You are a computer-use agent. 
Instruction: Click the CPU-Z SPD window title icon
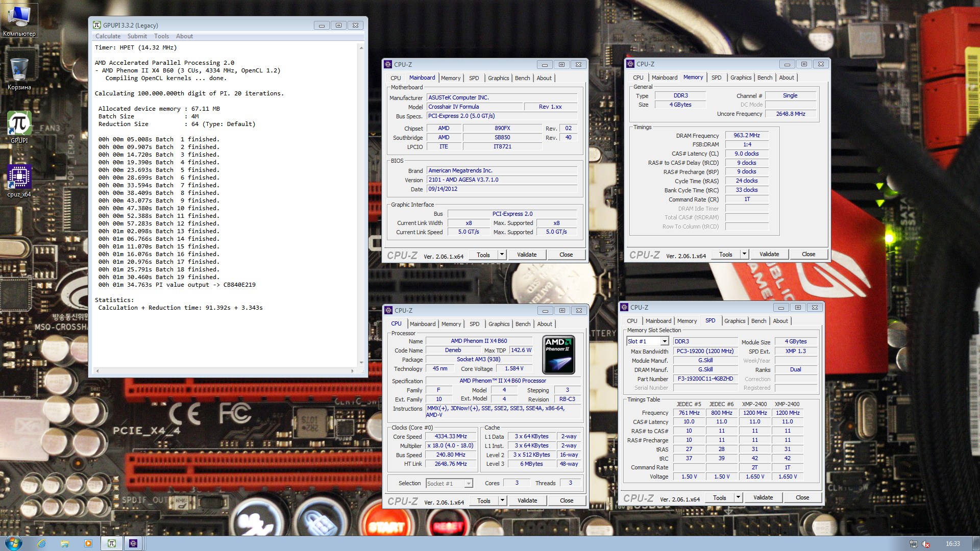625,307
